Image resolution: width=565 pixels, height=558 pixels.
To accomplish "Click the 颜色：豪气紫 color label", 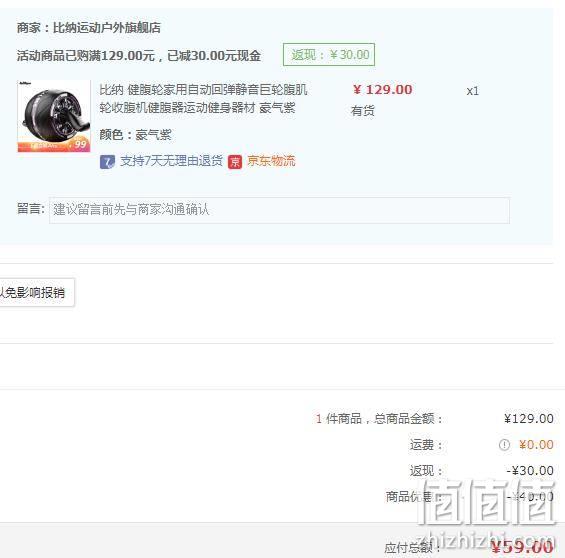I will click(x=135, y=135).
